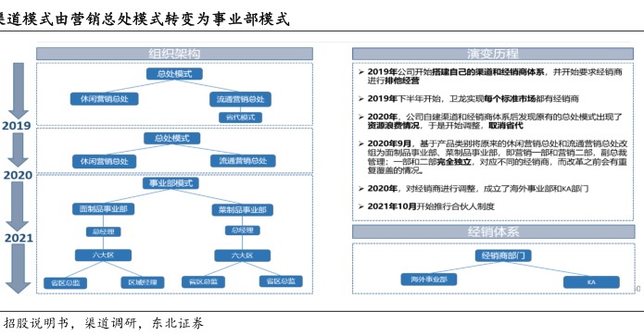Select the bold phrase 排他经营
This screenshot has height=336, width=644.
tap(401, 81)
